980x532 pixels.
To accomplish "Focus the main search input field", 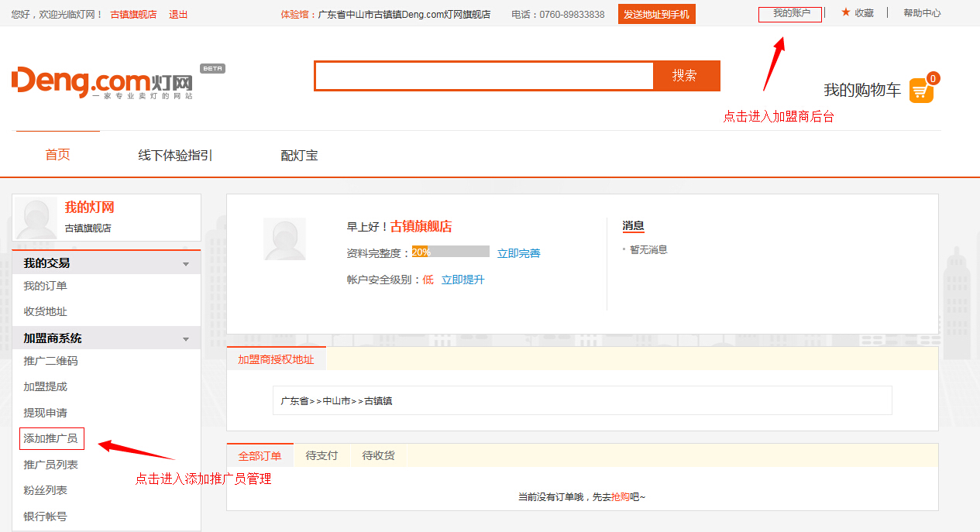I will click(485, 76).
